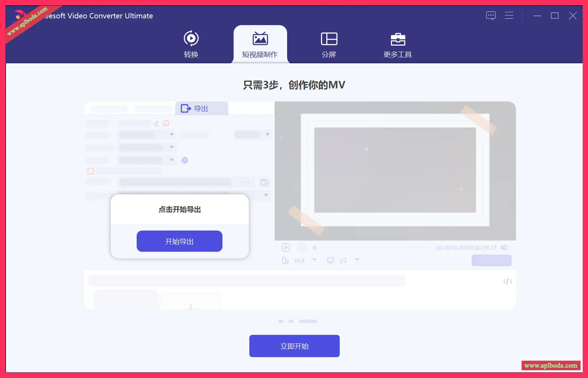This screenshot has height=378, width=588.
Task: Switch to the 转换 tab
Action: [x=191, y=45]
